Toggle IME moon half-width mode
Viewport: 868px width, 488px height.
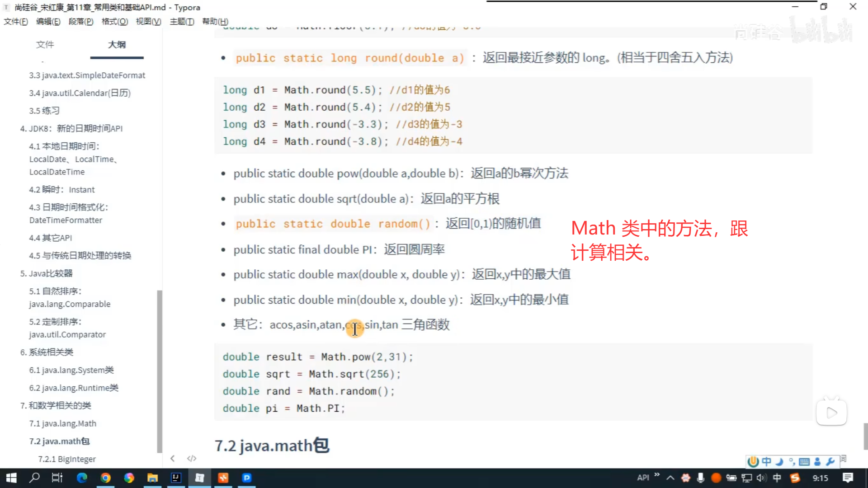(x=779, y=461)
